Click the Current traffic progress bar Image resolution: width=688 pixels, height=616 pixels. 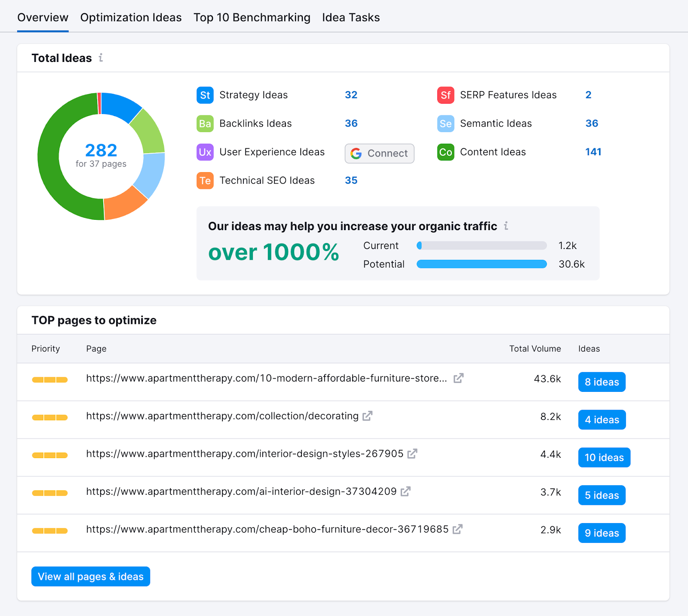[x=482, y=246]
